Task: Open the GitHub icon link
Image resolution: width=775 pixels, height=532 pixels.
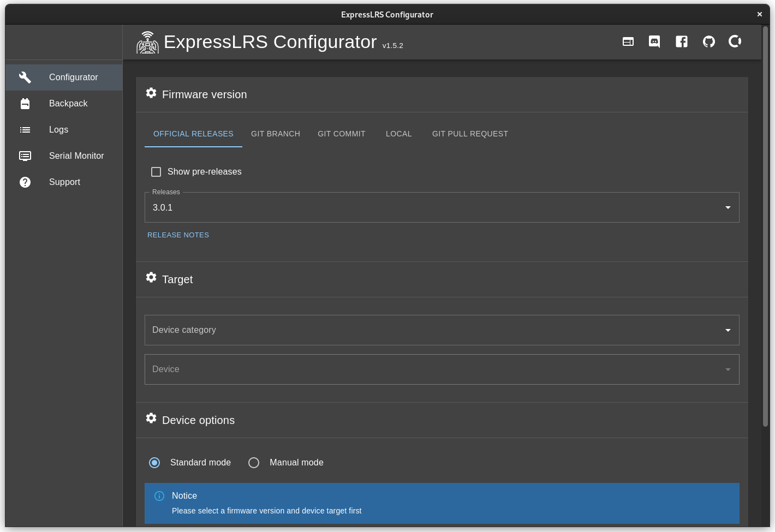Action: pos(709,41)
